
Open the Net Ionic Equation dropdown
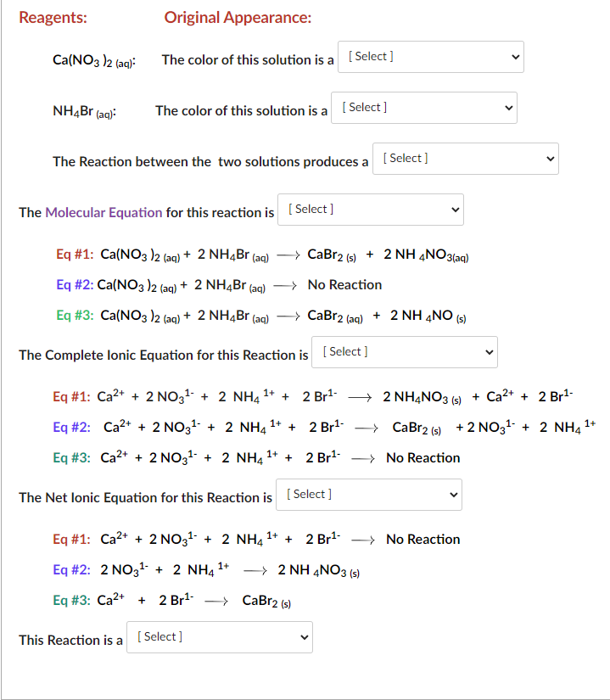tap(368, 494)
